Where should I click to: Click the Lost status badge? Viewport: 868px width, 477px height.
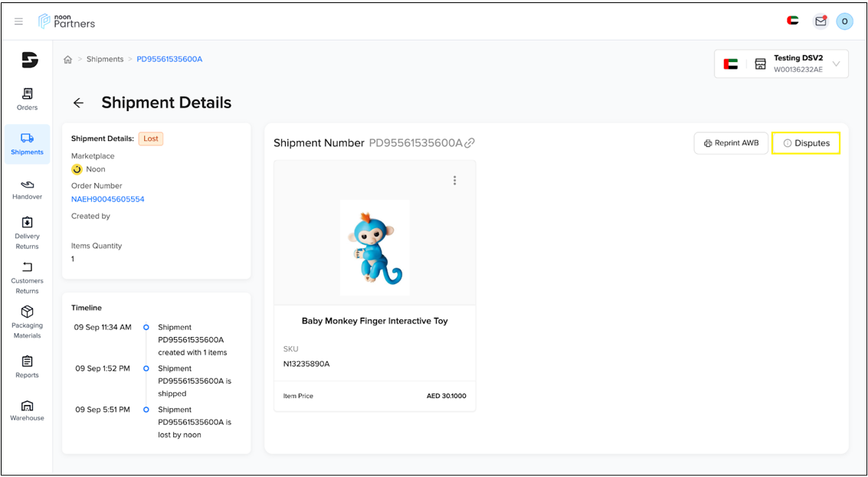pyautogui.click(x=151, y=139)
